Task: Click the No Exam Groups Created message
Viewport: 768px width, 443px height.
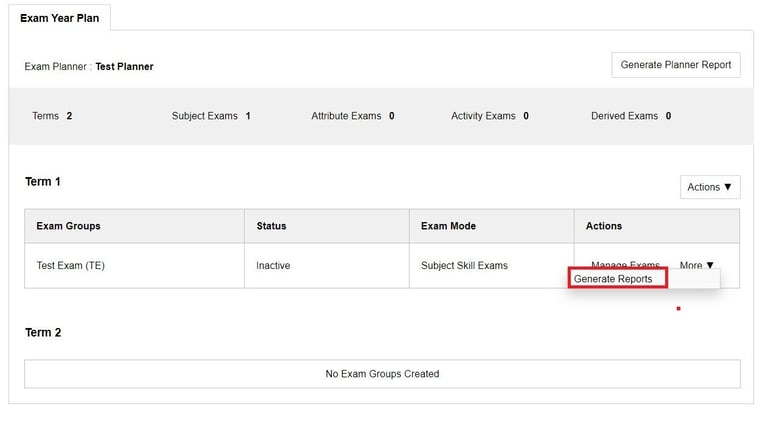Action: (382, 374)
